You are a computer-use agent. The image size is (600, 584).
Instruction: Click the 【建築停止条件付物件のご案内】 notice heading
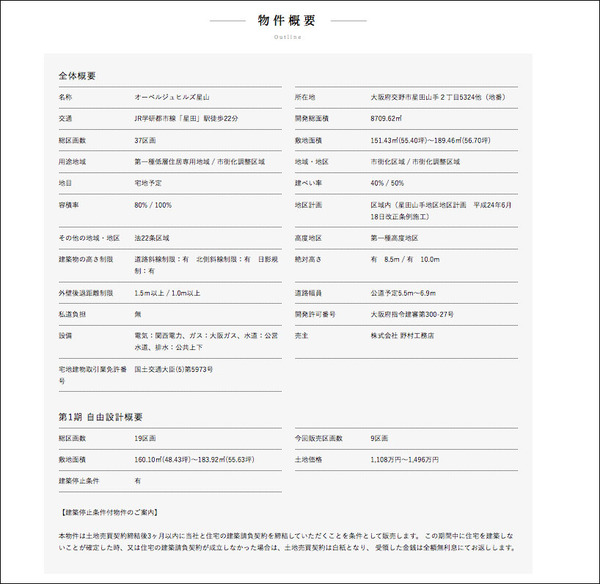tap(112, 512)
